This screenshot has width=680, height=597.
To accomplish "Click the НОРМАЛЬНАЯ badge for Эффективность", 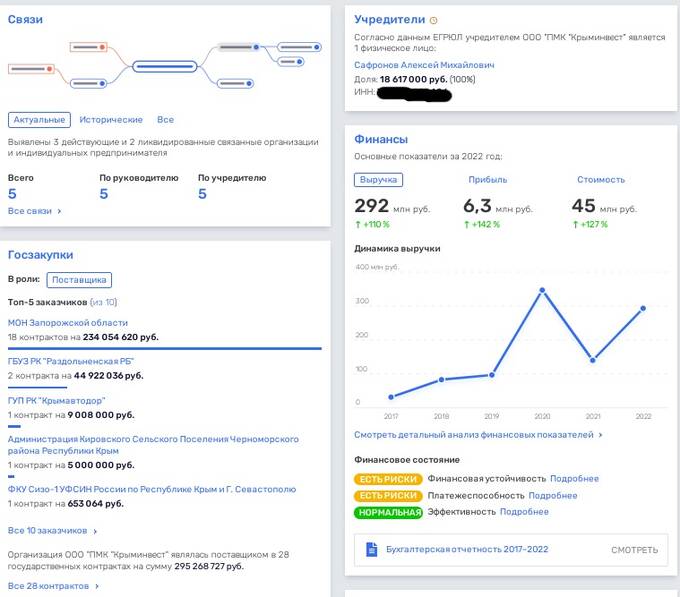I will [388, 512].
